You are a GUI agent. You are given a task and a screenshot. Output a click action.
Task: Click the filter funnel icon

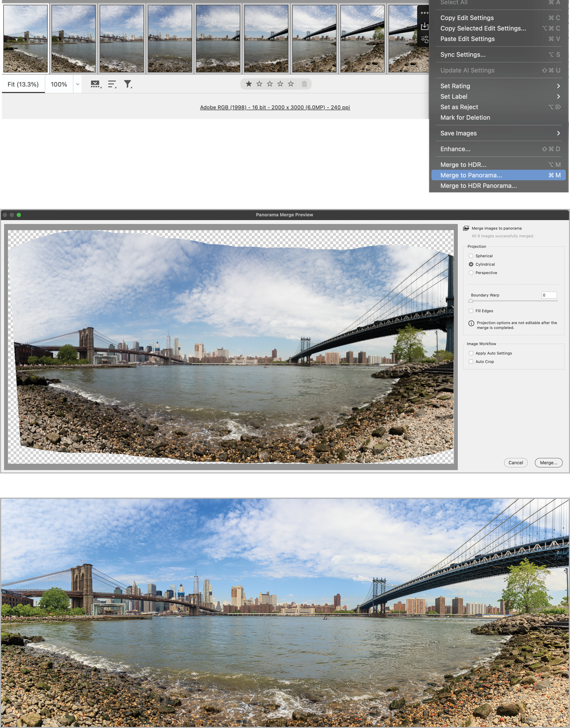pyautogui.click(x=128, y=84)
